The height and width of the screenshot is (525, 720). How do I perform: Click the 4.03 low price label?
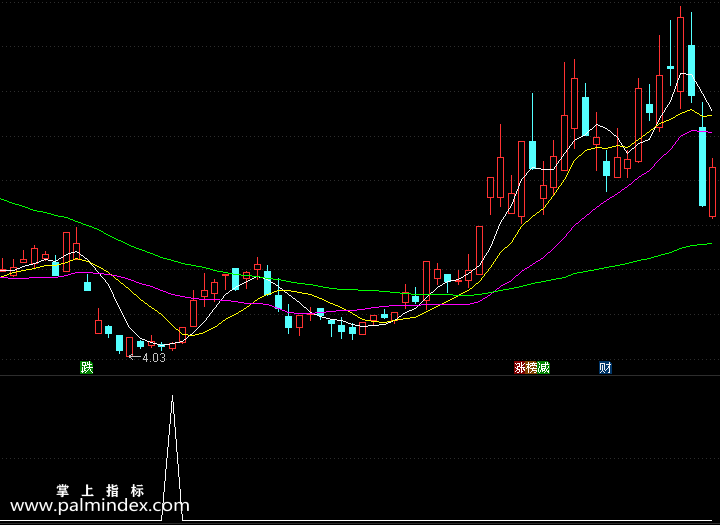154,358
